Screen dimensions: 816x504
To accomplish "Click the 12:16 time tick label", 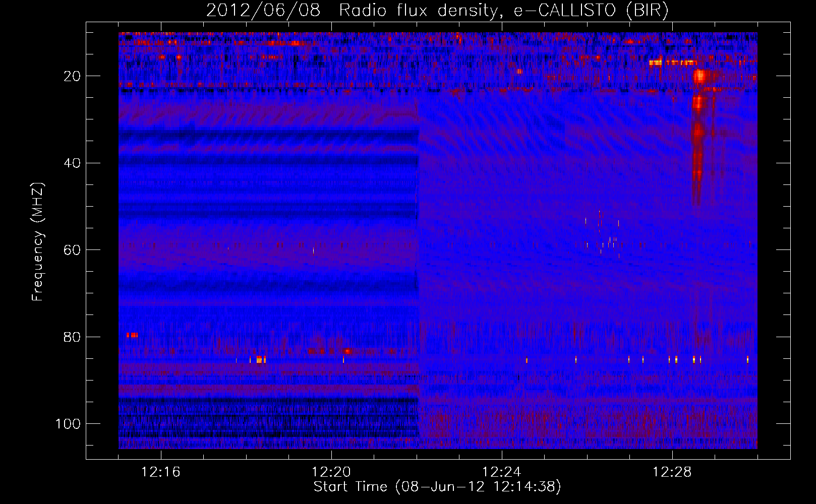I will (x=161, y=472).
